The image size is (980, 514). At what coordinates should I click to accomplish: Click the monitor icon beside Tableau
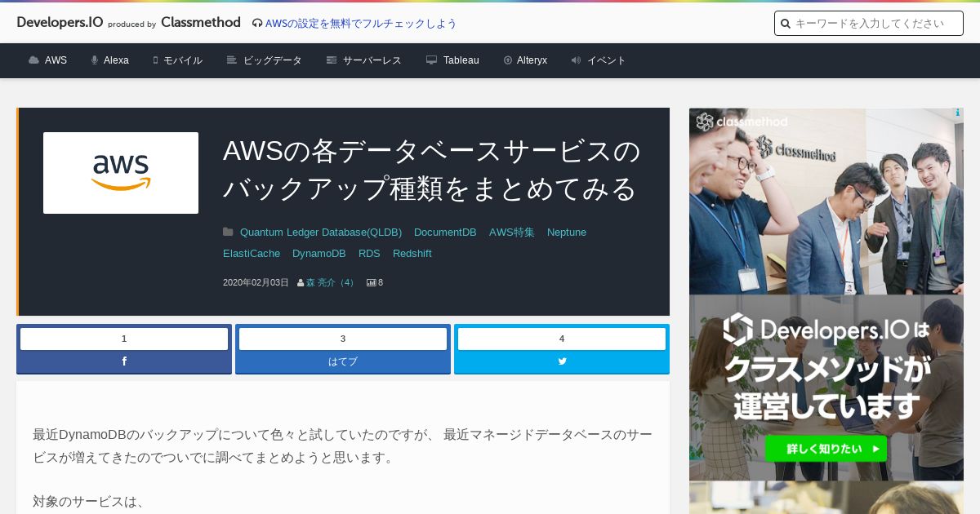pos(431,60)
